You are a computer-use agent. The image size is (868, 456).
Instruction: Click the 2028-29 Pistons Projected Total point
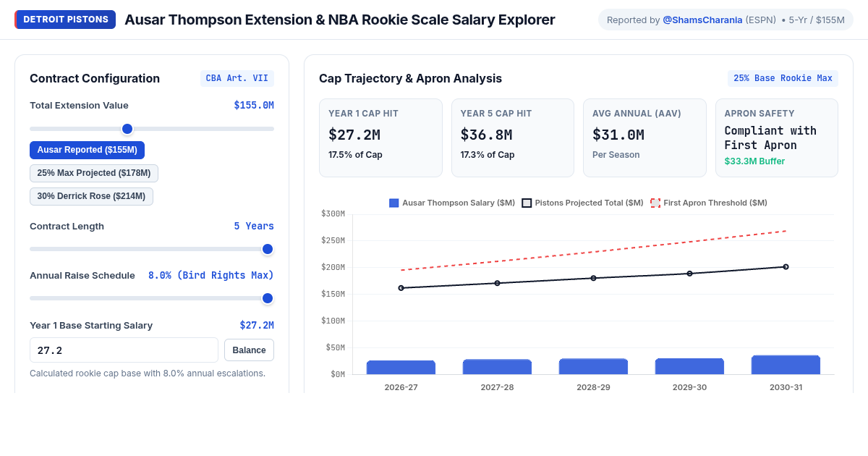pyautogui.click(x=593, y=278)
